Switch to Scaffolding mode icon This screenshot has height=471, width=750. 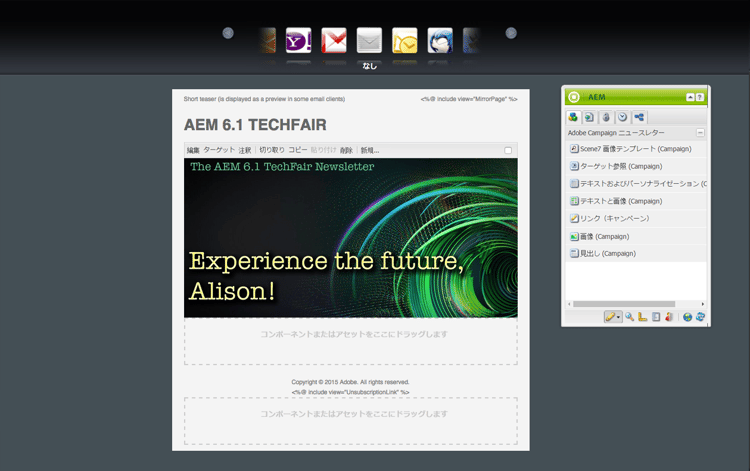click(x=656, y=317)
